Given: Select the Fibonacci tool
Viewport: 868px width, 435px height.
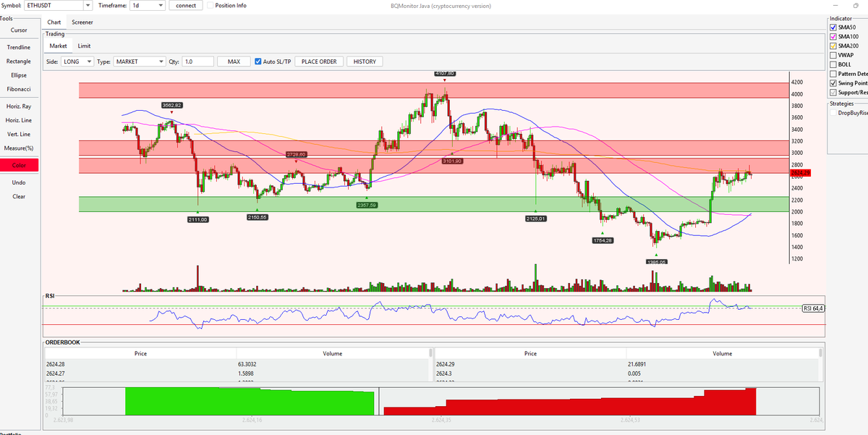Looking at the screenshot, I should pos(19,89).
